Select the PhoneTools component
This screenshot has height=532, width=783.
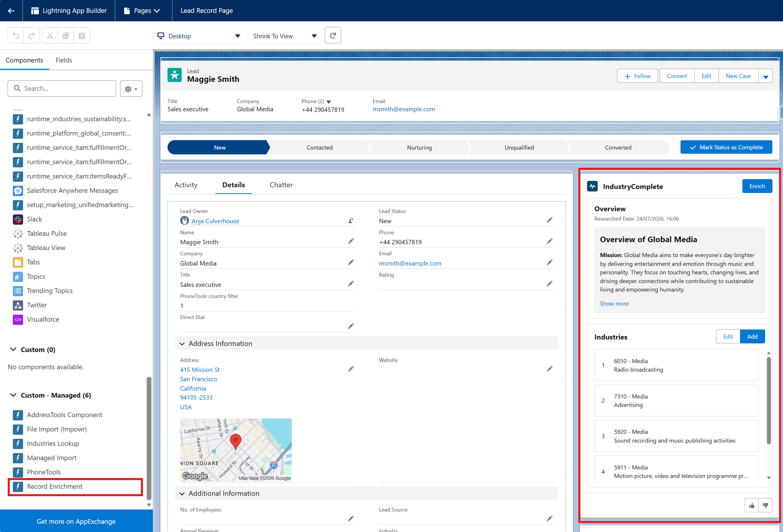(x=37, y=472)
